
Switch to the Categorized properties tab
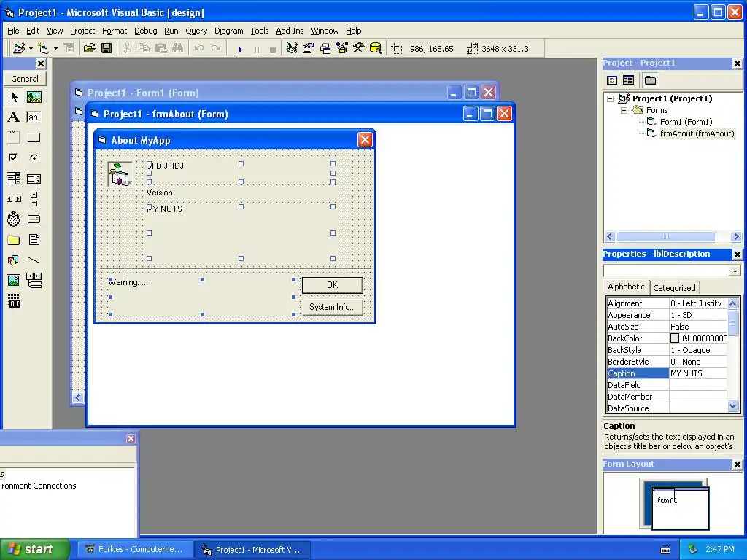[x=674, y=288]
